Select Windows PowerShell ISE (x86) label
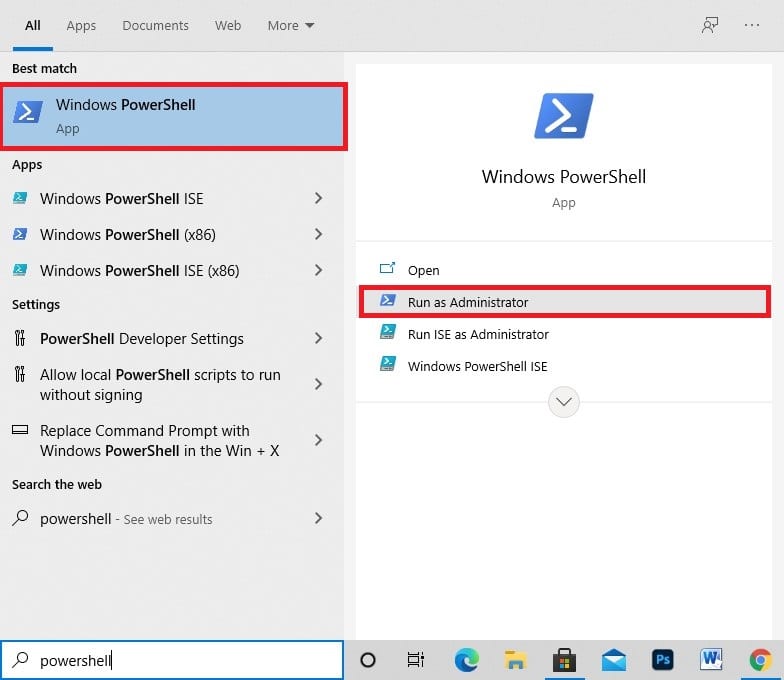The image size is (784, 680). point(140,270)
